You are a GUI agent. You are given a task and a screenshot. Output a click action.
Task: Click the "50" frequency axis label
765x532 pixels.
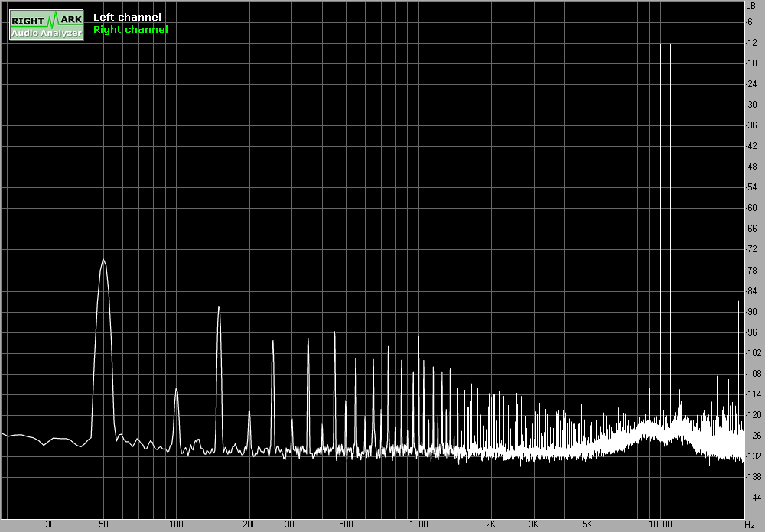click(103, 524)
